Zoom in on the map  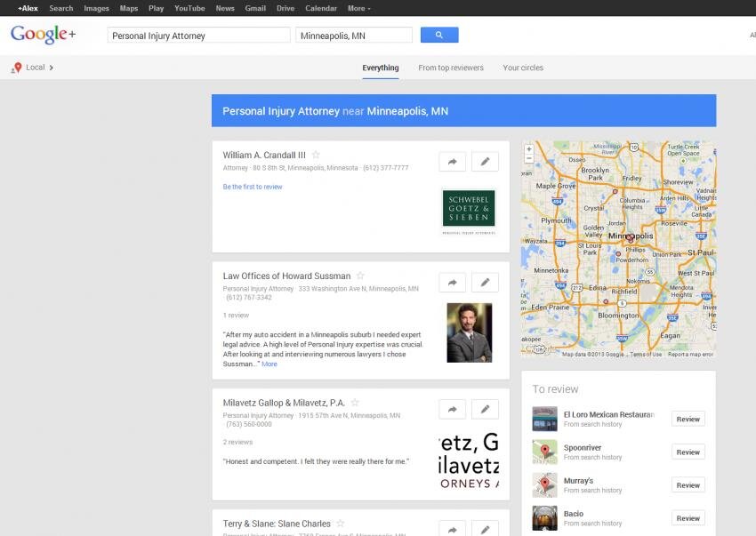529,149
